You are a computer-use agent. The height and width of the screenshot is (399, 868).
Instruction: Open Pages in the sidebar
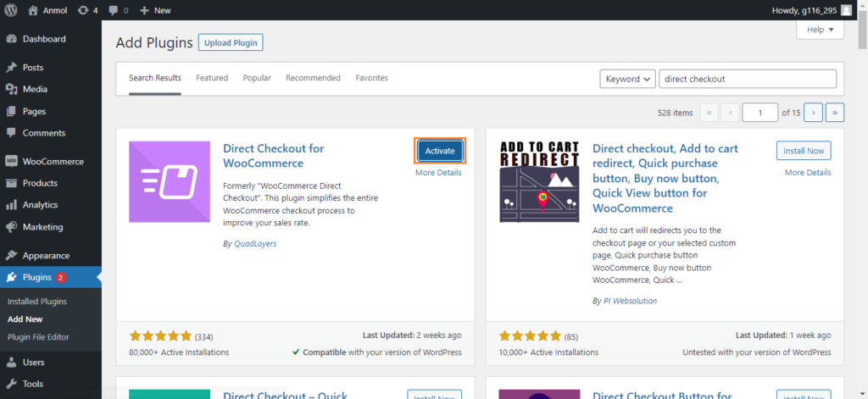(x=34, y=111)
